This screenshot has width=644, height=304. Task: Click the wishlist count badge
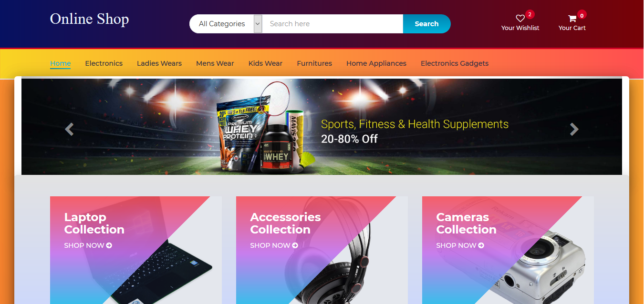tap(530, 14)
